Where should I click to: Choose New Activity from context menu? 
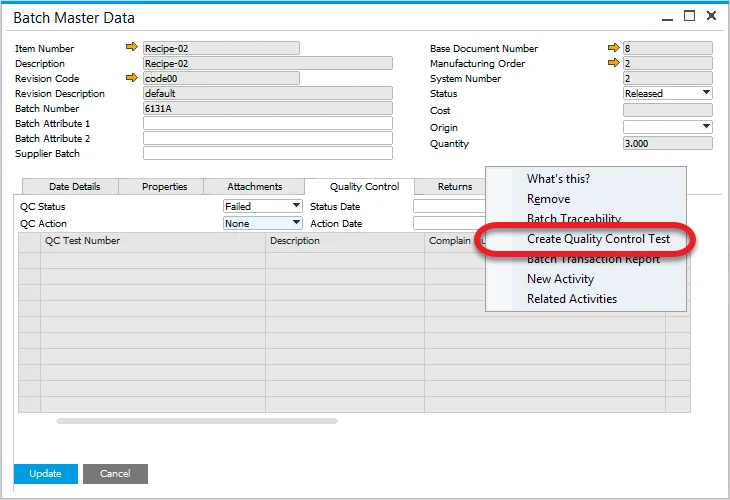[x=560, y=279]
